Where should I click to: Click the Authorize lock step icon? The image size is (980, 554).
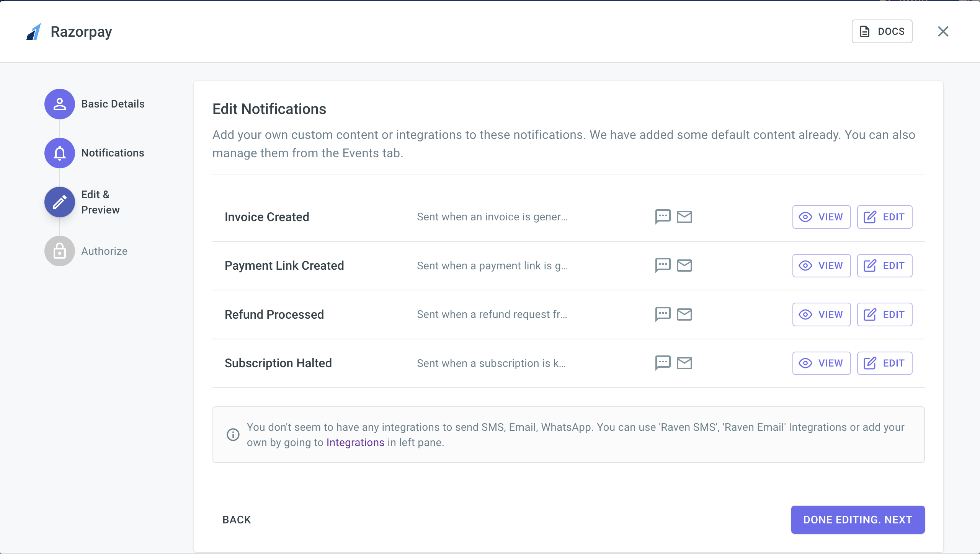tap(59, 251)
